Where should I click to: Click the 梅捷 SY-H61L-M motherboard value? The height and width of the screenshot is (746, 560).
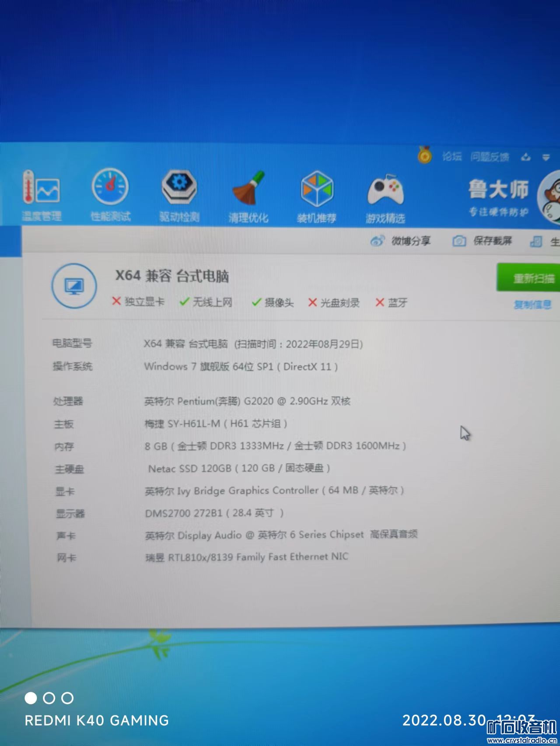click(216, 424)
